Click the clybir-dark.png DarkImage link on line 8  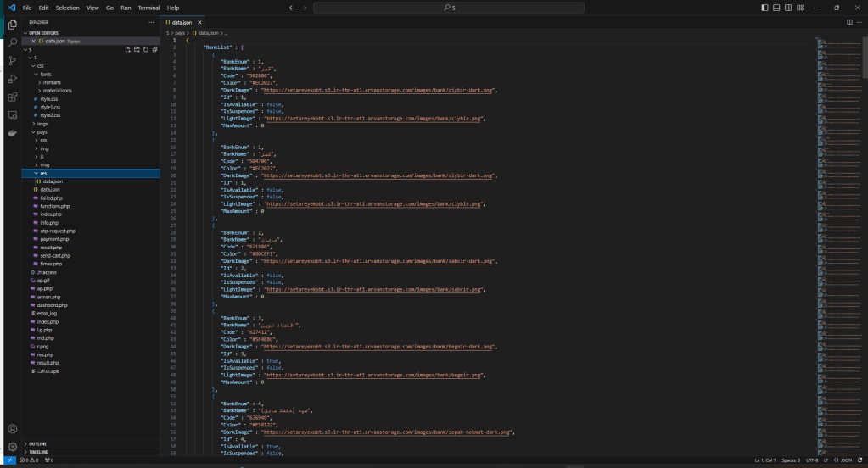(378, 89)
